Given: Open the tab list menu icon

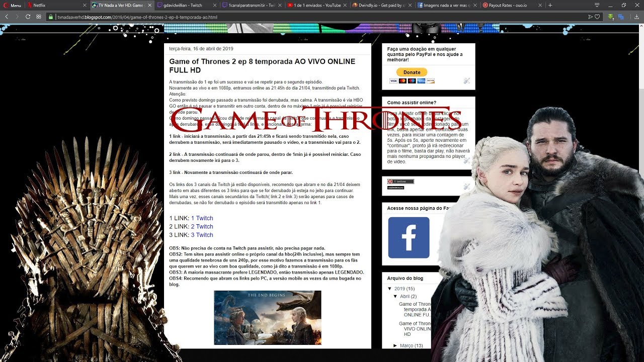Looking at the screenshot, I should click(597, 5).
